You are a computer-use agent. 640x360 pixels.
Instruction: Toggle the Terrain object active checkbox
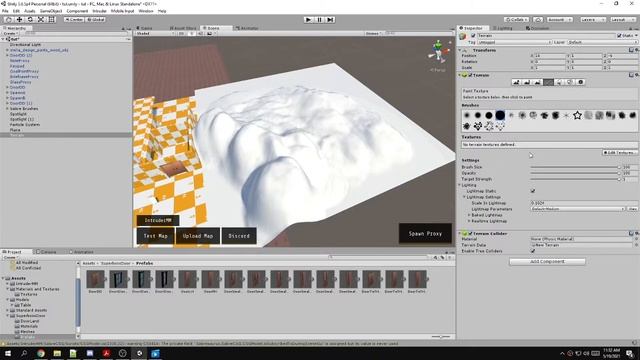(473, 36)
